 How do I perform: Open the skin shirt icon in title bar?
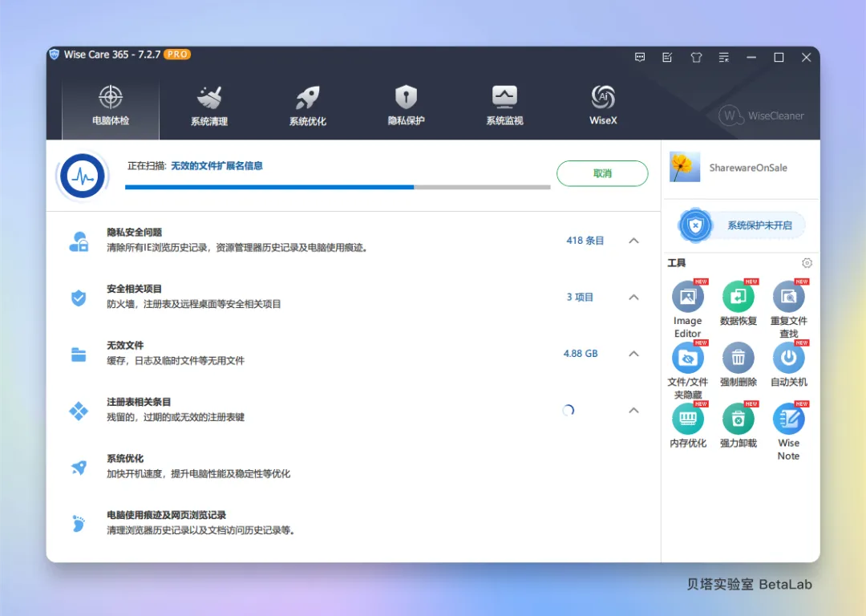point(696,57)
